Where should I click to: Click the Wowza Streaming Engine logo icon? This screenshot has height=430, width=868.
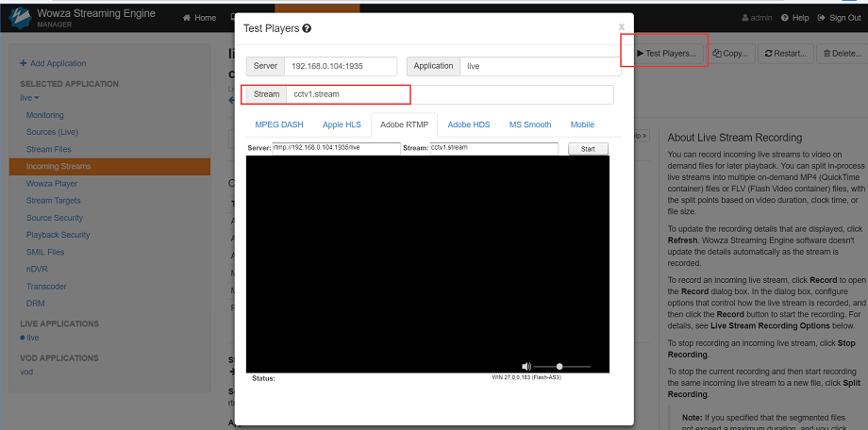[21, 18]
